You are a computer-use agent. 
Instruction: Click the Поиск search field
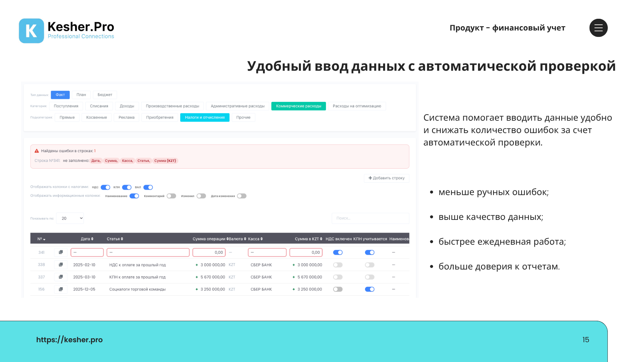370,218
